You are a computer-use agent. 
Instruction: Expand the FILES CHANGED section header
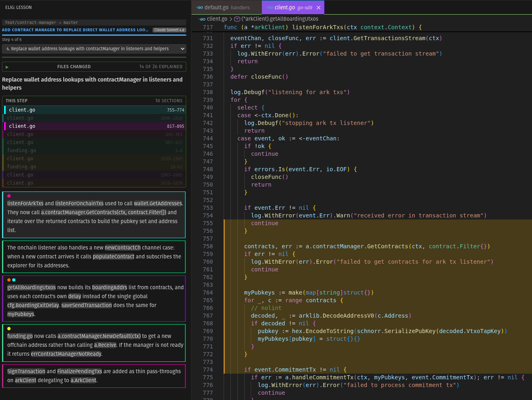click(x=94, y=67)
